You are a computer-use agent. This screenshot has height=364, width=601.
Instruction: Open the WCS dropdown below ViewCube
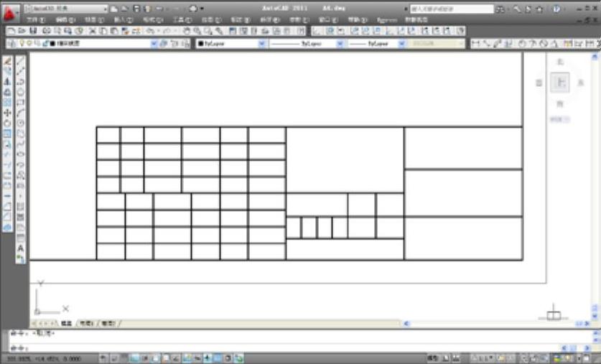coord(560,120)
